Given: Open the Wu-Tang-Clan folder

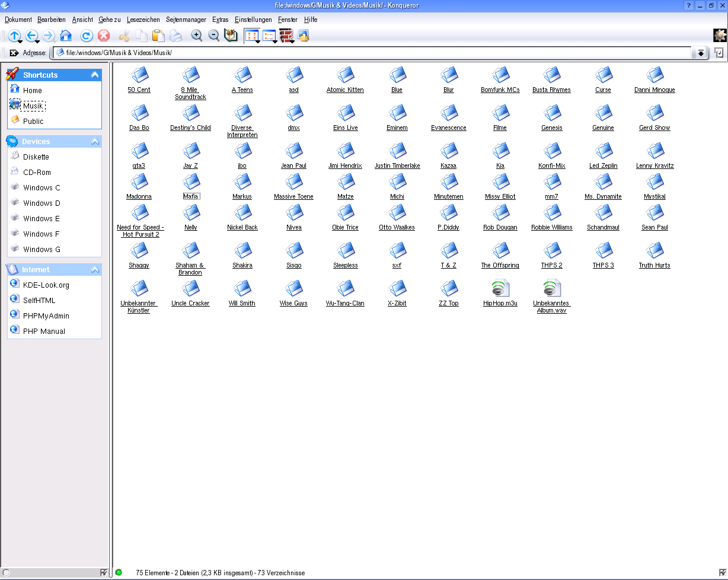Looking at the screenshot, I should coord(345,293).
